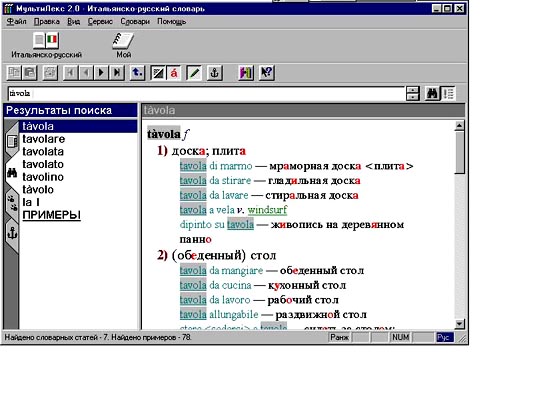Open the windsurf cross-reference link

click(x=267, y=210)
